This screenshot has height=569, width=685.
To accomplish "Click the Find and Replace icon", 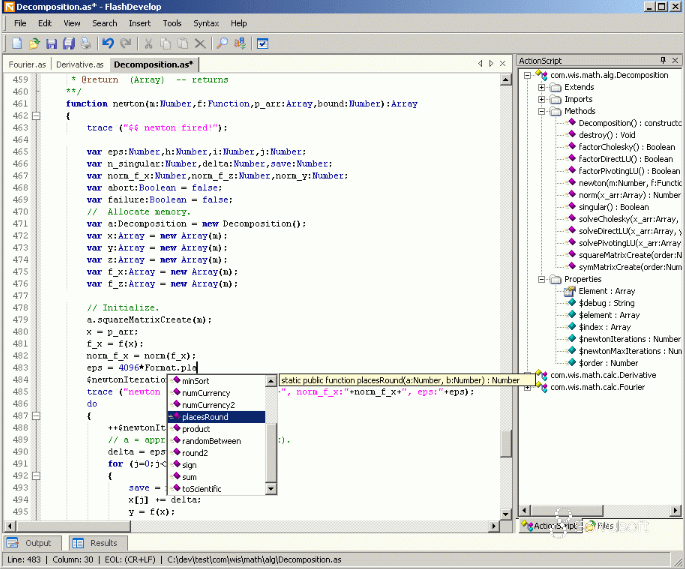I will click(240, 43).
